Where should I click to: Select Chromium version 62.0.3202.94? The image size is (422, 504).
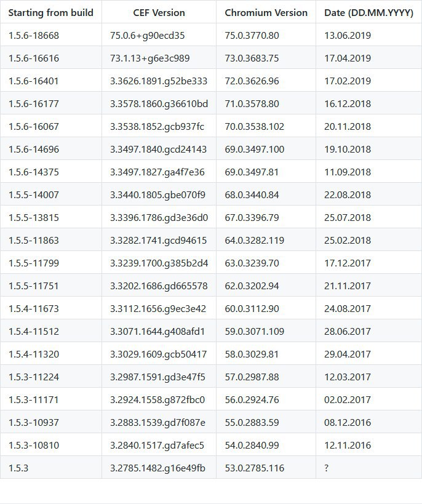[266, 286]
